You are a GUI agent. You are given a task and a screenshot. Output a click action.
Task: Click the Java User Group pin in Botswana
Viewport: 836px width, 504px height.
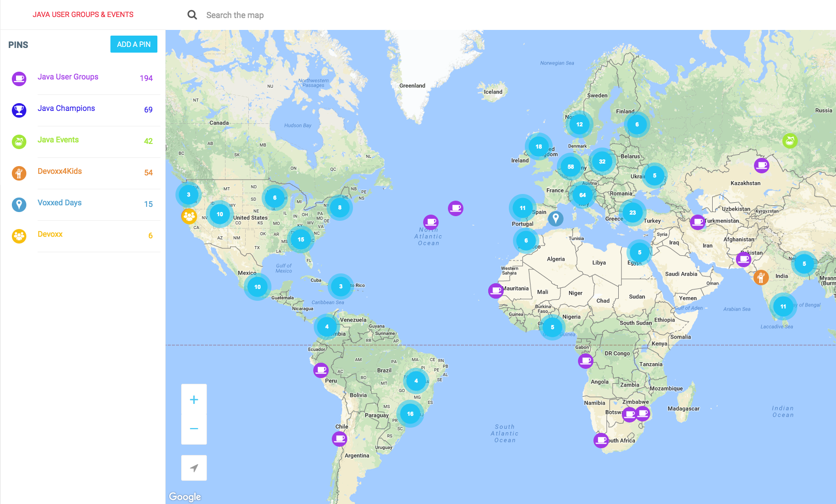(x=630, y=414)
